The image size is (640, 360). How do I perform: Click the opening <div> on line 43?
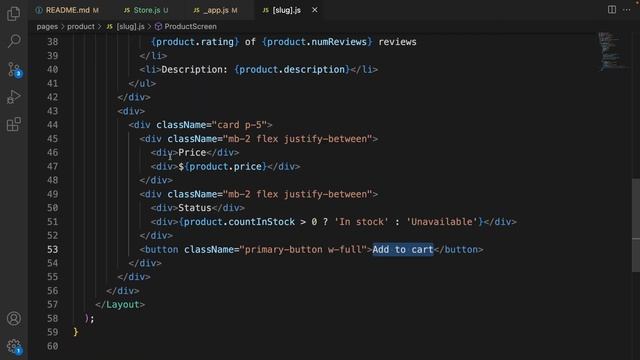point(131,111)
